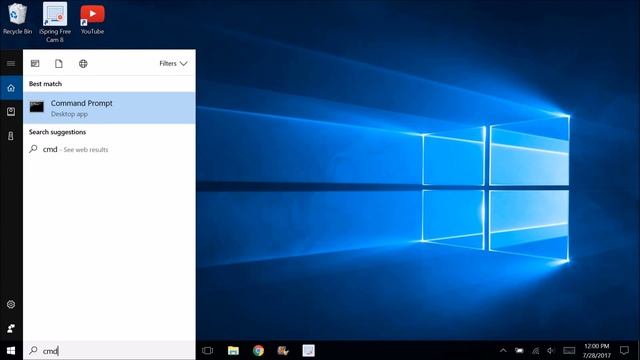Select the YouTube desktop shortcut

click(92, 19)
